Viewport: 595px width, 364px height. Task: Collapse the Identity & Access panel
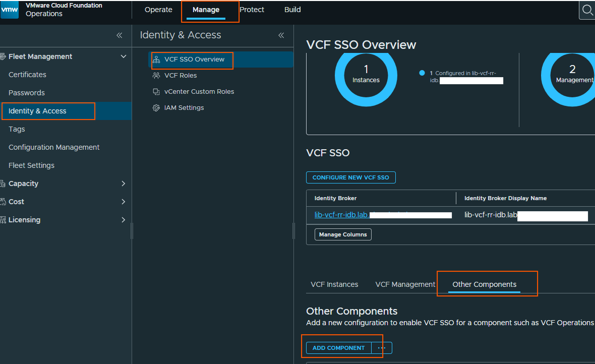coord(281,35)
